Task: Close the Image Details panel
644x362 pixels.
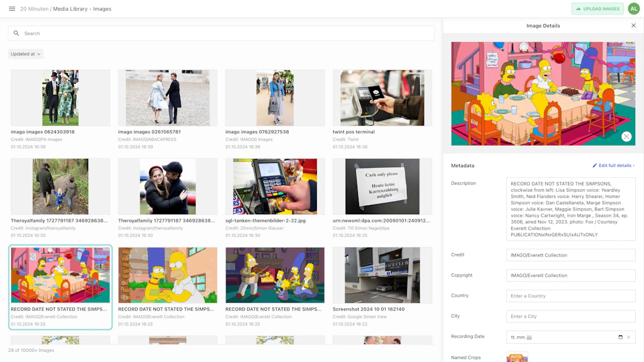Action: [633, 25]
